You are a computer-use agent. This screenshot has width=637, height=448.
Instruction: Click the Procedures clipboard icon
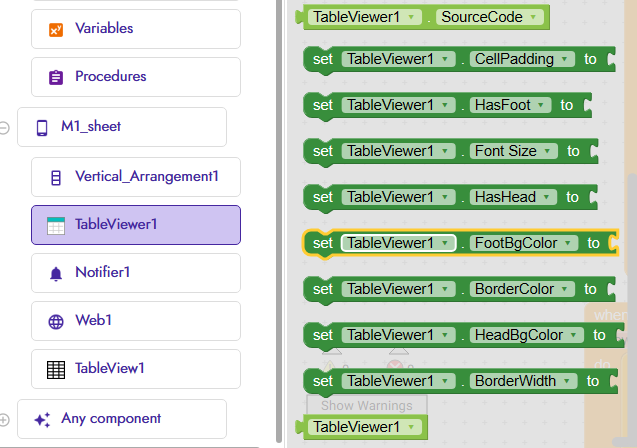point(56,77)
